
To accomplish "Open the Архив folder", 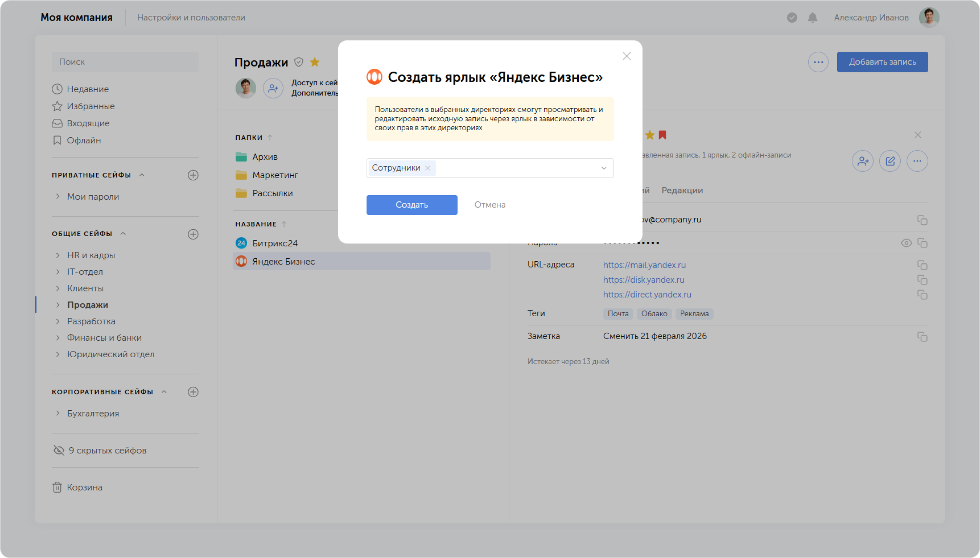I will click(257, 157).
